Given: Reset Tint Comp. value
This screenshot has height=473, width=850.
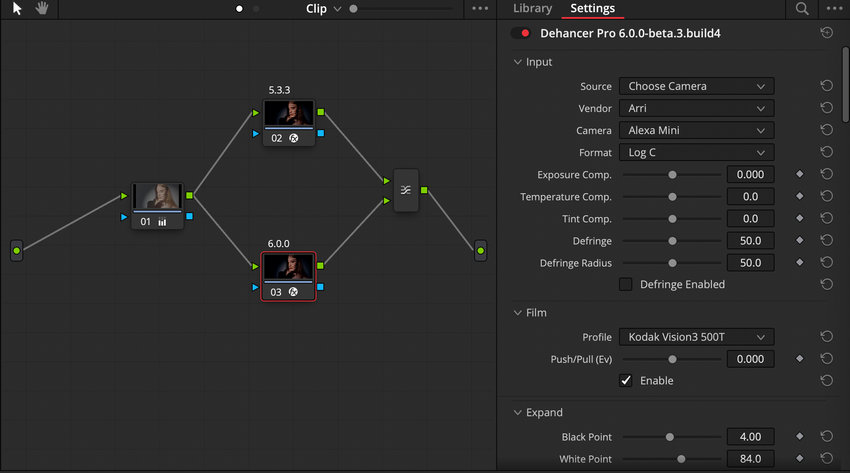Looking at the screenshot, I should tap(826, 218).
